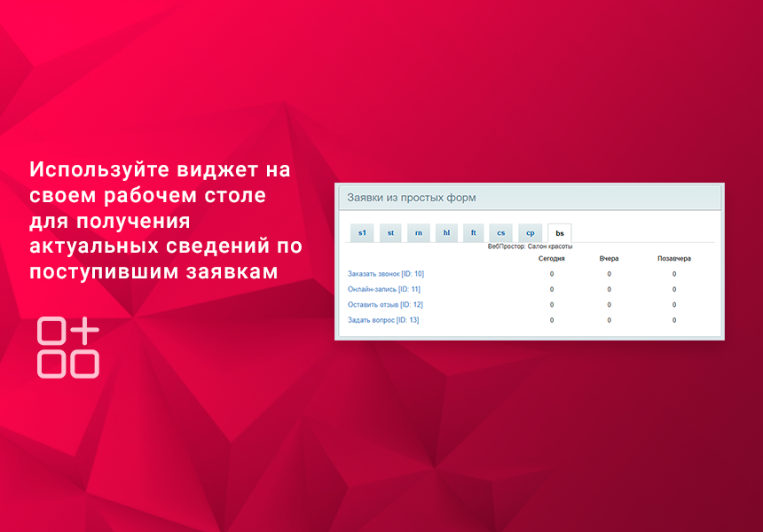The height and width of the screenshot is (532, 763).
Task: Open the ft site tab
Action: pos(474,233)
